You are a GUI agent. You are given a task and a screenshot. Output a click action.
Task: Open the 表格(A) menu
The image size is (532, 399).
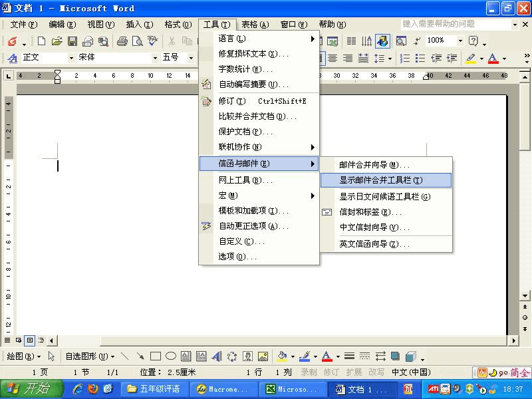[255, 25]
